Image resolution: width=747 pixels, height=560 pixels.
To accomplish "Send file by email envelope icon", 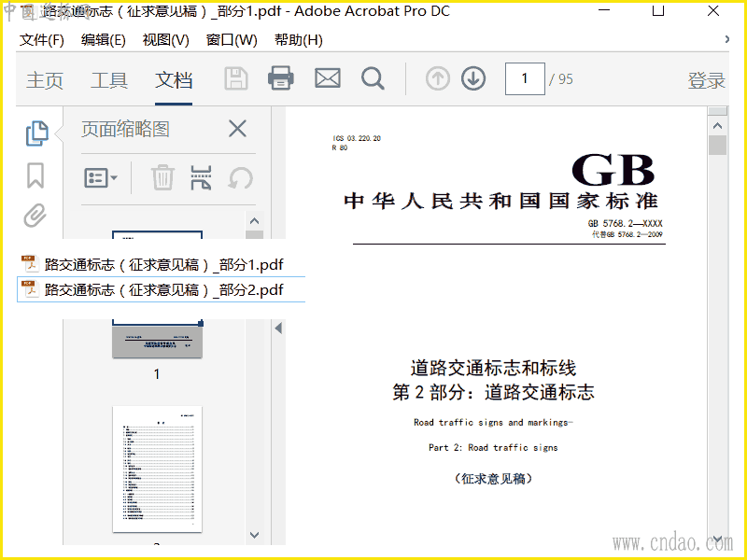I will [328, 78].
